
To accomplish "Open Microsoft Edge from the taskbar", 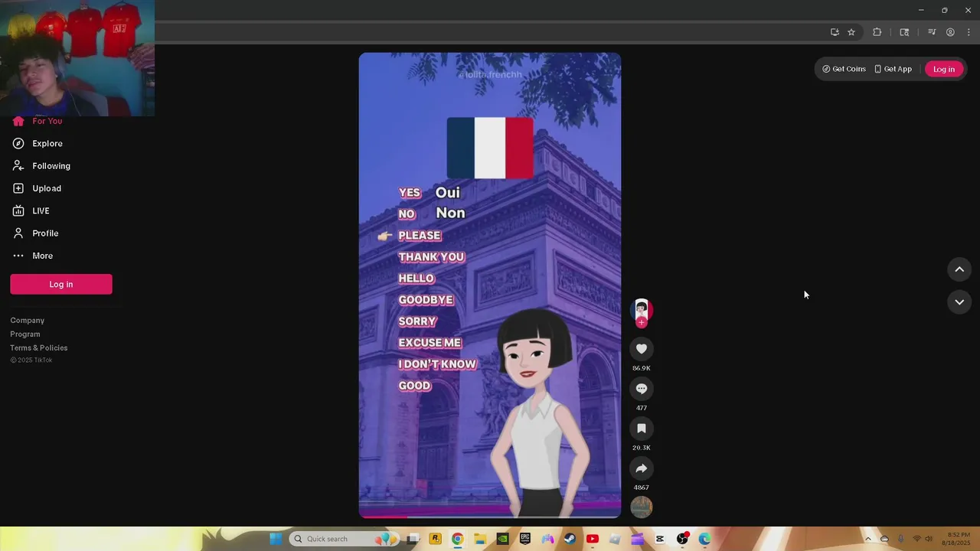I will [704, 539].
